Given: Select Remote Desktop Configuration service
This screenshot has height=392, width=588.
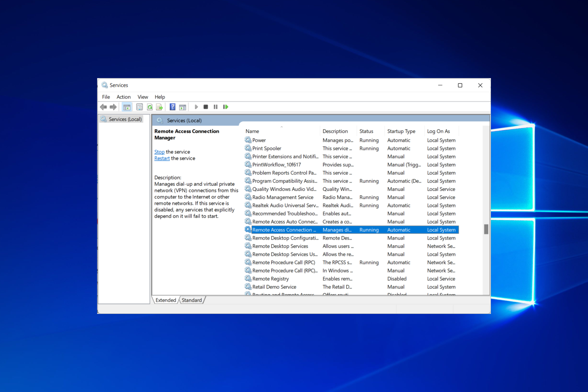Looking at the screenshot, I should (351, 238).
